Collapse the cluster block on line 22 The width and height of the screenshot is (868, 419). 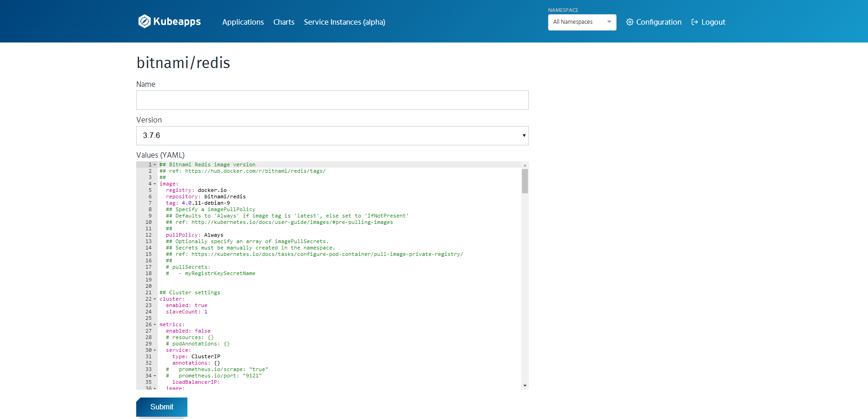[x=154, y=299]
